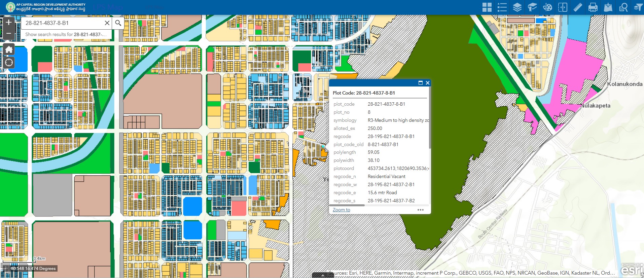The image size is (644, 278).
Task: Click the plot_no value 8
Action: point(369,112)
